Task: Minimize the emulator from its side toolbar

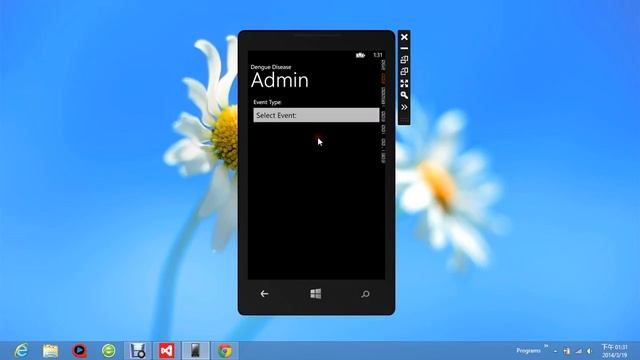Action: click(404, 49)
